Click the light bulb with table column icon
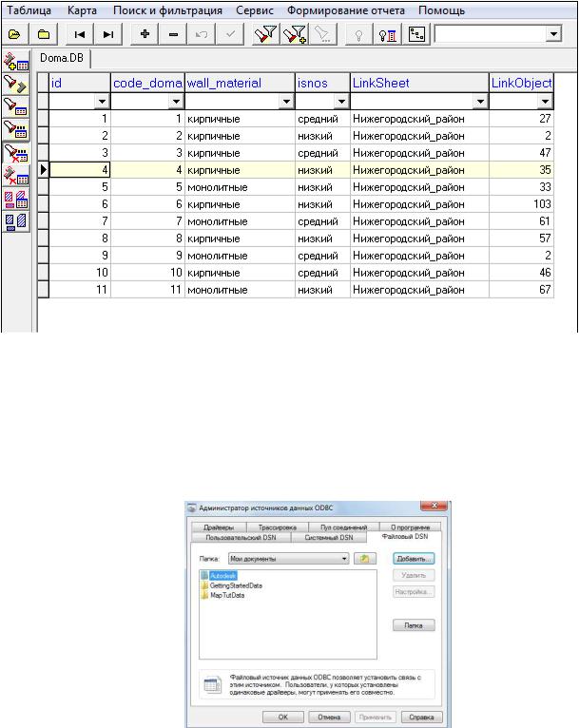The height and width of the screenshot is (728, 579). [387, 34]
